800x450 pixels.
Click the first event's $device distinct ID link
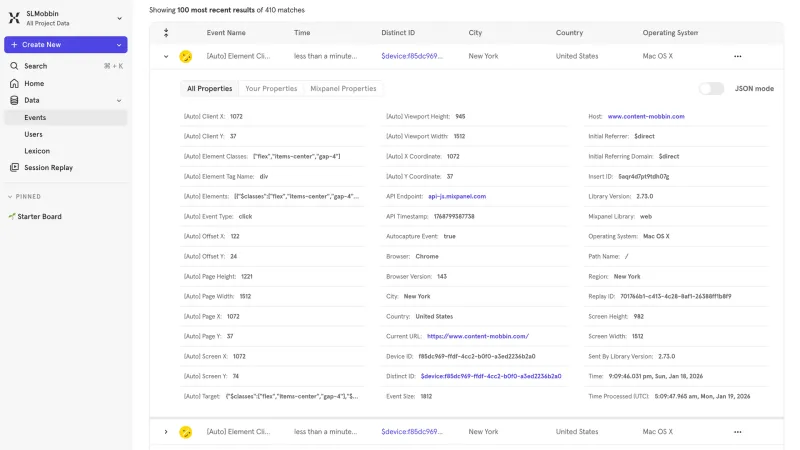(412, 56)
